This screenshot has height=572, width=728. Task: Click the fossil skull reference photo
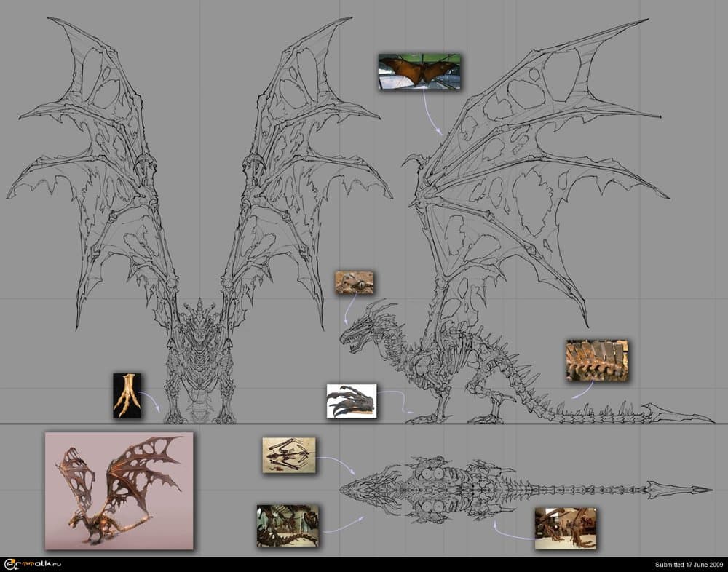pyautogui.click(x=355, y=282)
